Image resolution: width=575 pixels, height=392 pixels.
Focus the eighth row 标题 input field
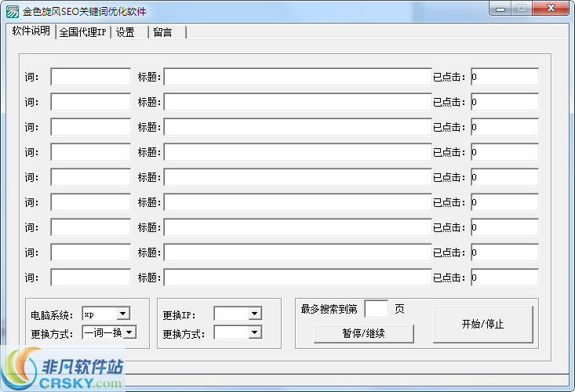coord(297,252)
